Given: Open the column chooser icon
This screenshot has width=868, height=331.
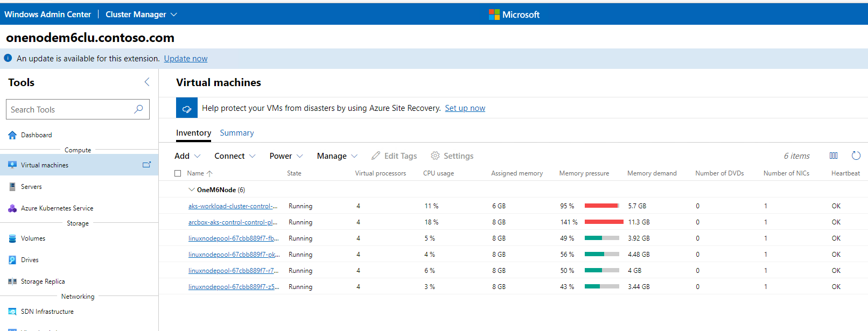Looking at the screenshot, I should tap(834, 156).
